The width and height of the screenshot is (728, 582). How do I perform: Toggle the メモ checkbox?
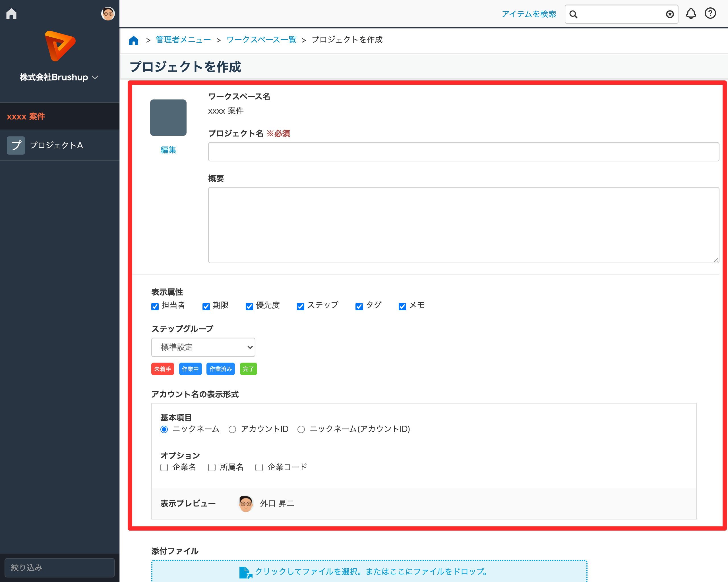point(402,306)
